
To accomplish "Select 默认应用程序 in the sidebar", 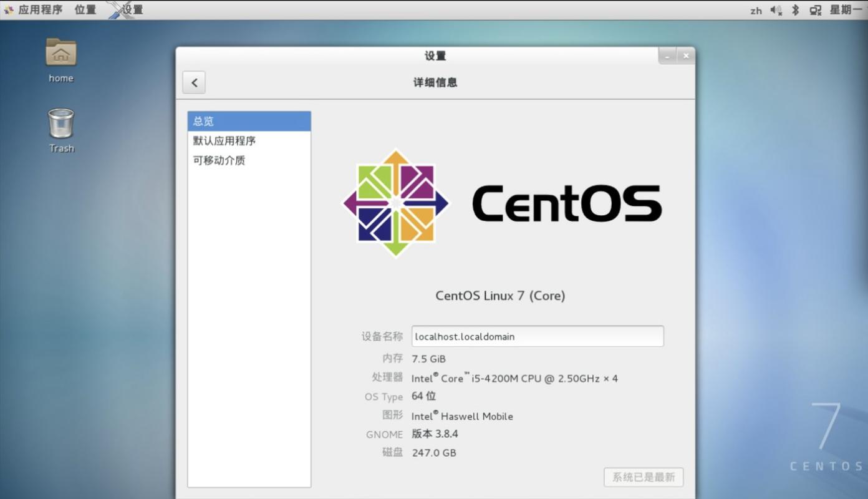I will click(x=224, y=140).
